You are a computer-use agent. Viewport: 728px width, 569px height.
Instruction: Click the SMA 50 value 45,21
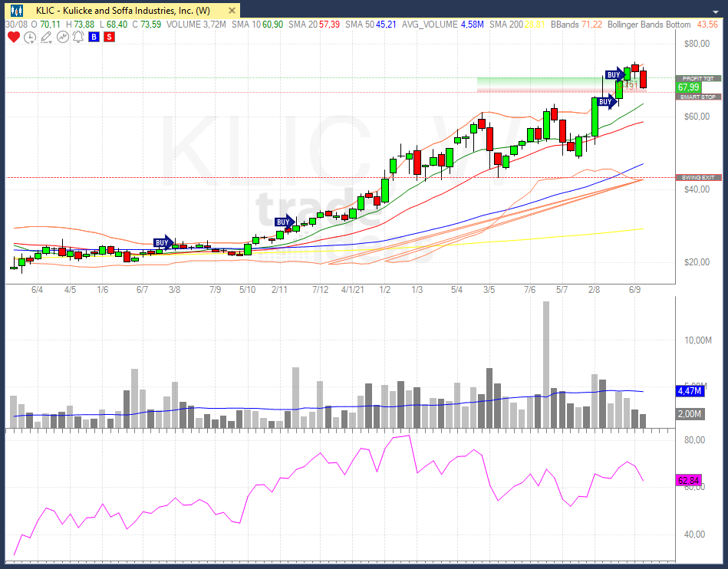click(386, 24)
